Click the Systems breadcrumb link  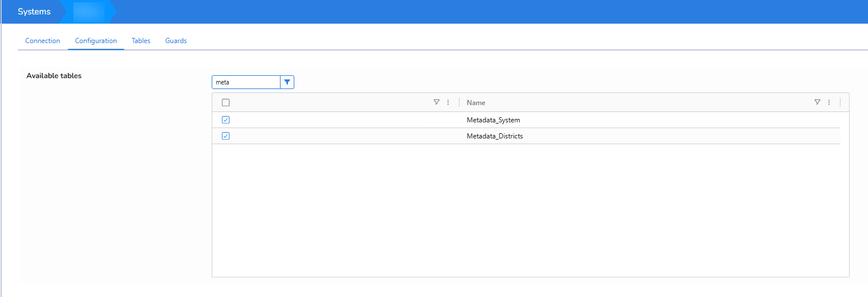coord(34,11)
